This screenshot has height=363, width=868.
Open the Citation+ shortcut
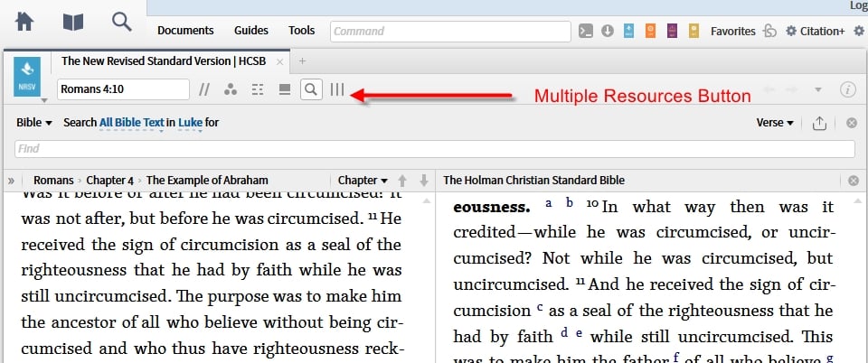point(816,31)
